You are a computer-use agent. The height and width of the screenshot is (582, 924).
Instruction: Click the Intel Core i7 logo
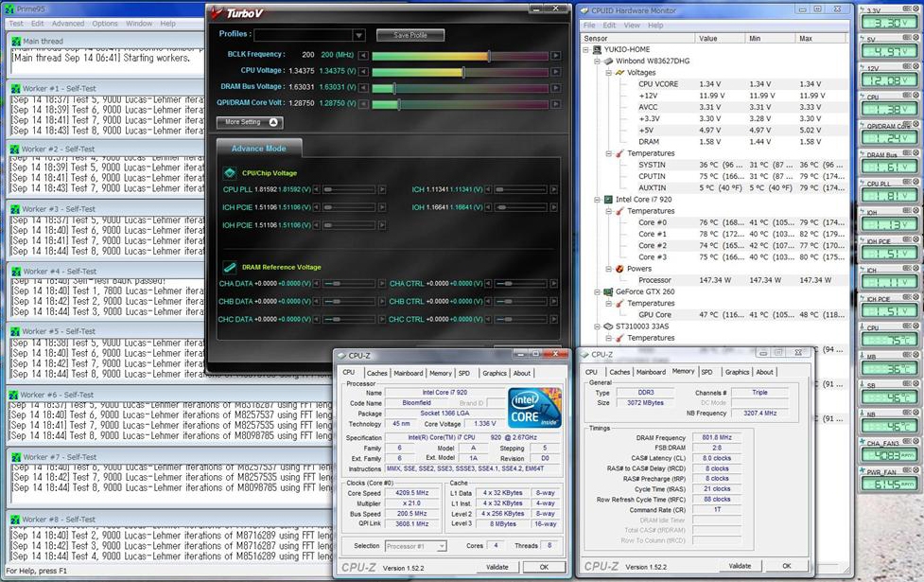534,407
